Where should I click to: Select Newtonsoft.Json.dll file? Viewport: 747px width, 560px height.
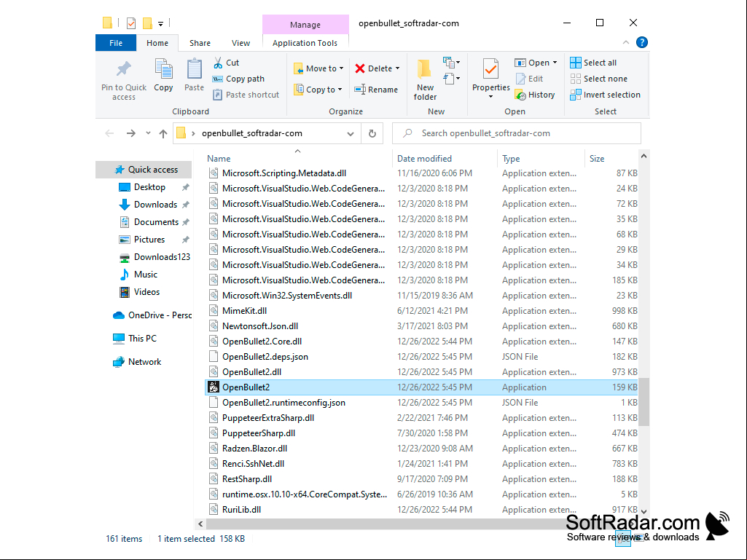(x=421, y=326)
